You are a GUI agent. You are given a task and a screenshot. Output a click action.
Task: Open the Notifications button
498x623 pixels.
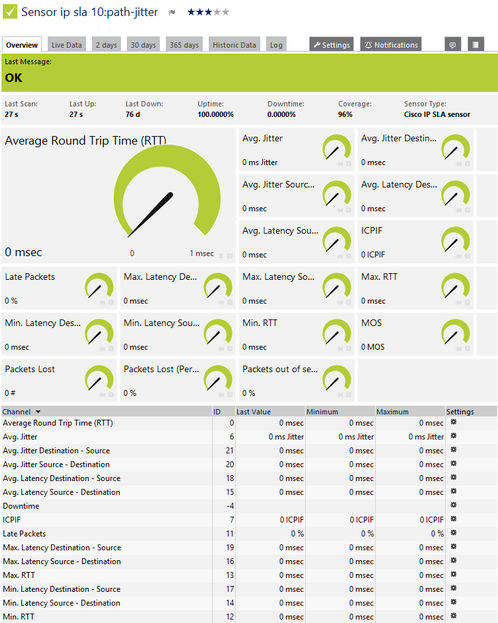pos(391,44)
